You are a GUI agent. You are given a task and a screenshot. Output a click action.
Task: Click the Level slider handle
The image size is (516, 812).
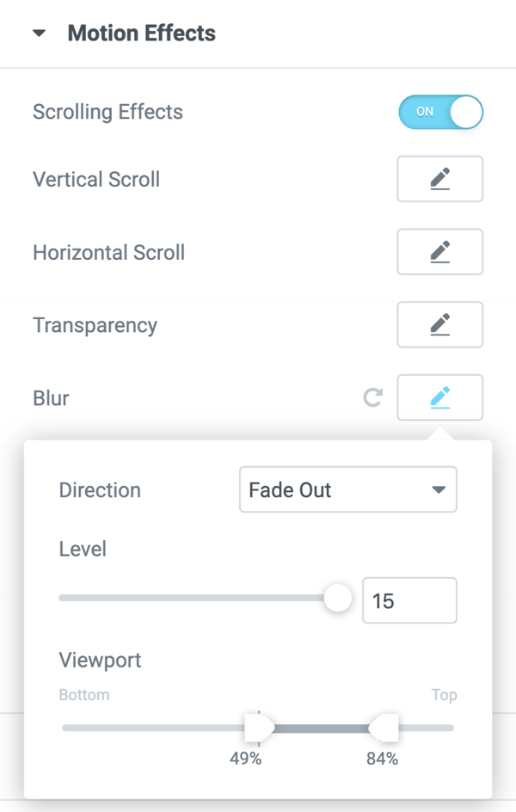(x=338, y=599)
